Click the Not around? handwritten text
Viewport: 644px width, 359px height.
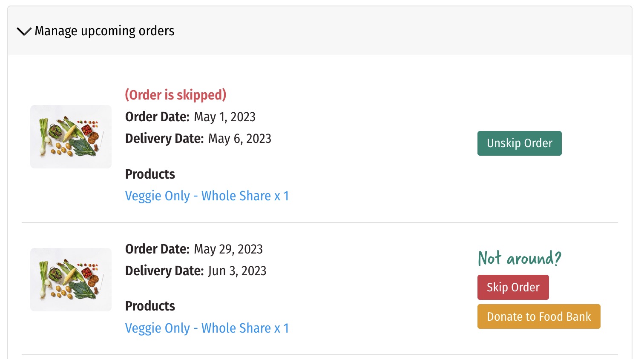tap(520, 258)
